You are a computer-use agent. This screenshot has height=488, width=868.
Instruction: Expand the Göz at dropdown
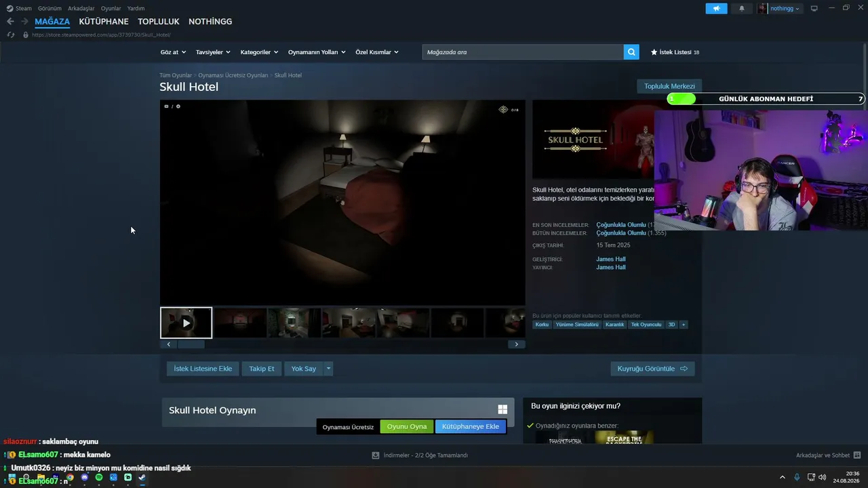click(172, 52)
